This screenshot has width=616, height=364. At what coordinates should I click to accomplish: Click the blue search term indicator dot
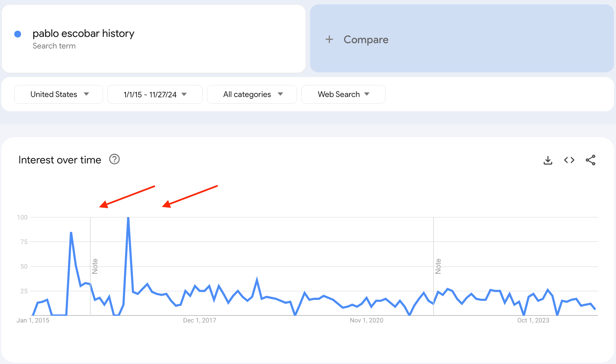(18, 34)
